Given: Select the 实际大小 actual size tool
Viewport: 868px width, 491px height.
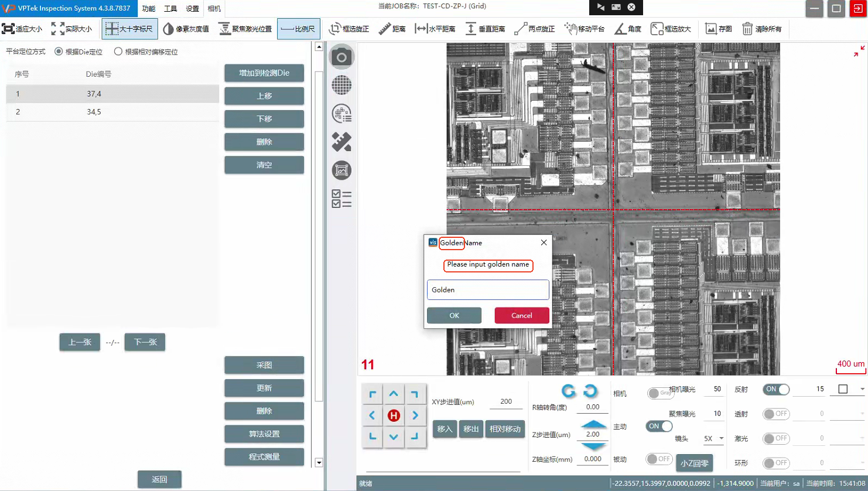Looking at the screenshot, I should (71, 29).
